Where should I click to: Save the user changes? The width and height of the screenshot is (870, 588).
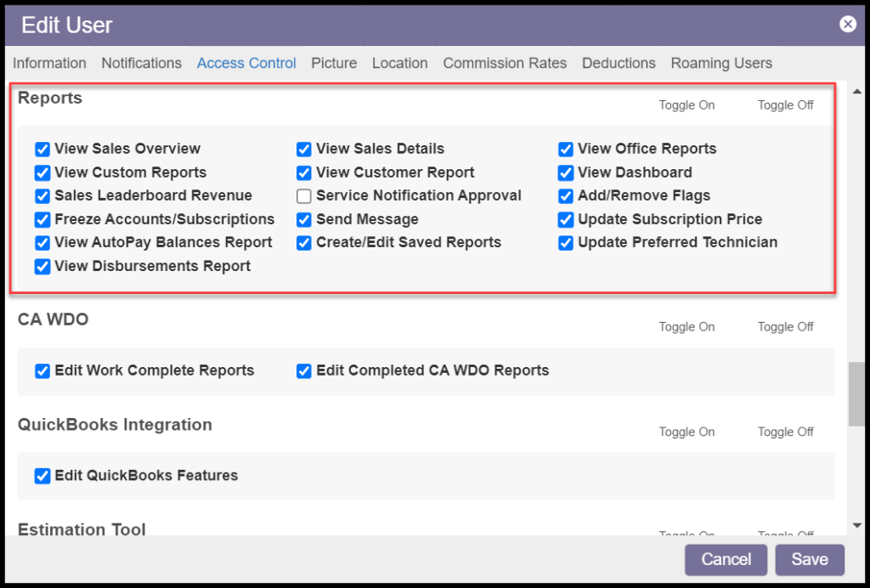(x=809, y=559)
